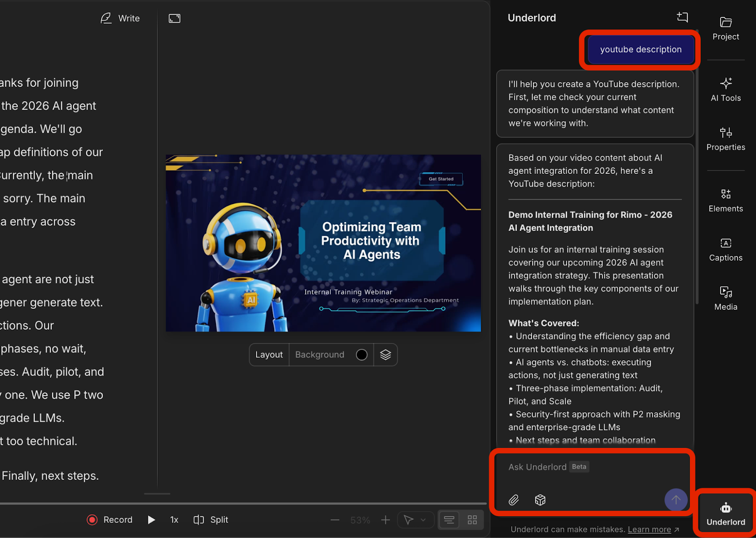
Task: Open the Captions panel
Action: (725, 249)
